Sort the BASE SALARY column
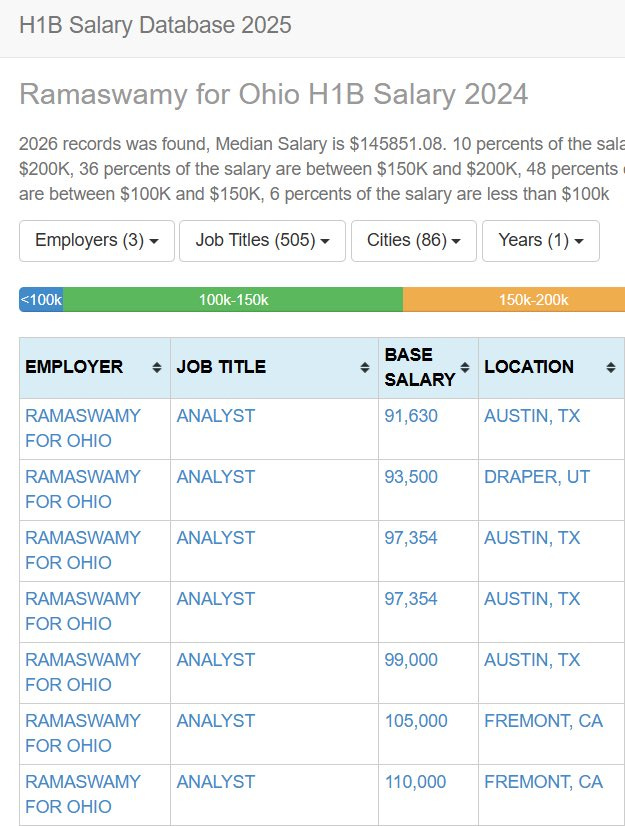The width and height of the screenshot is (625, 826). coord(464,367)
